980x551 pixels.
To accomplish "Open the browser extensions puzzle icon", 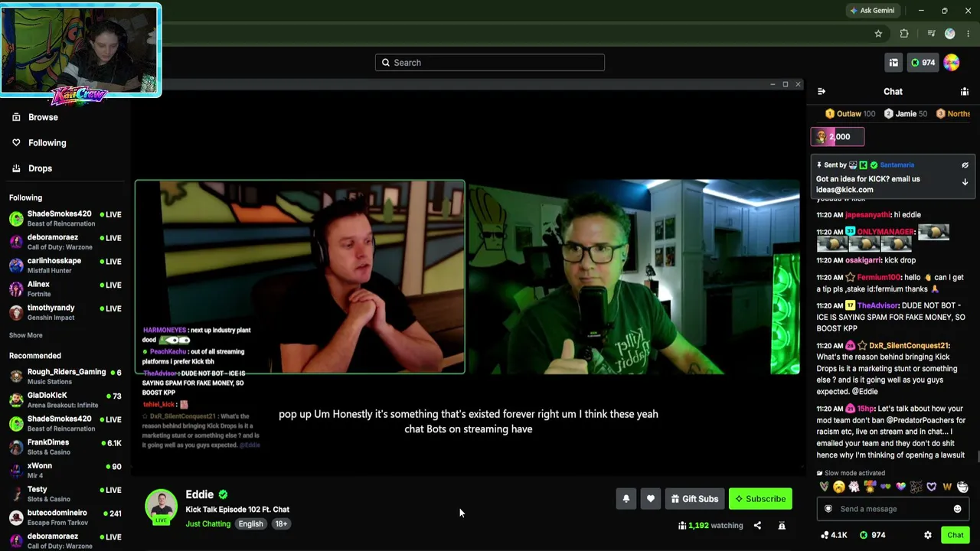I will click(x=904, y=34).
